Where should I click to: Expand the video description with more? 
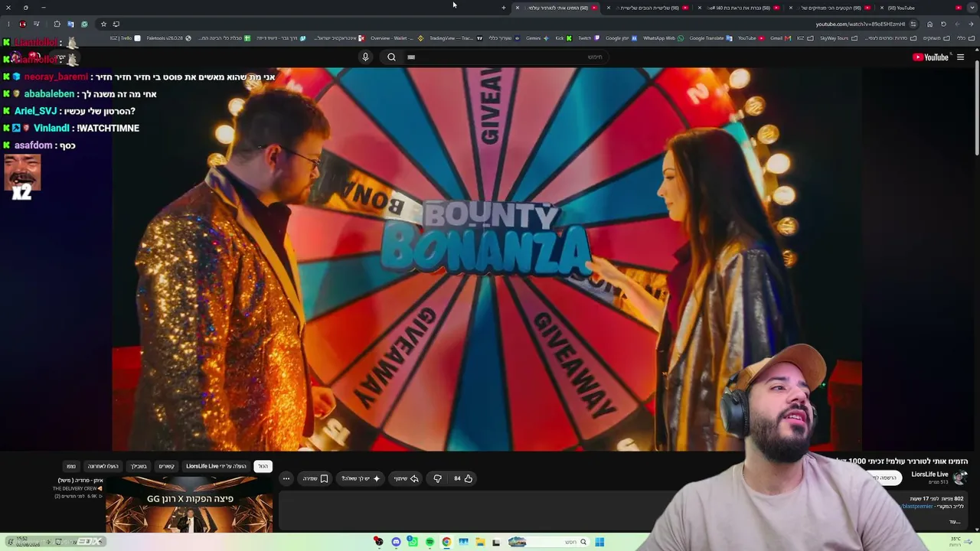(955, 522)
